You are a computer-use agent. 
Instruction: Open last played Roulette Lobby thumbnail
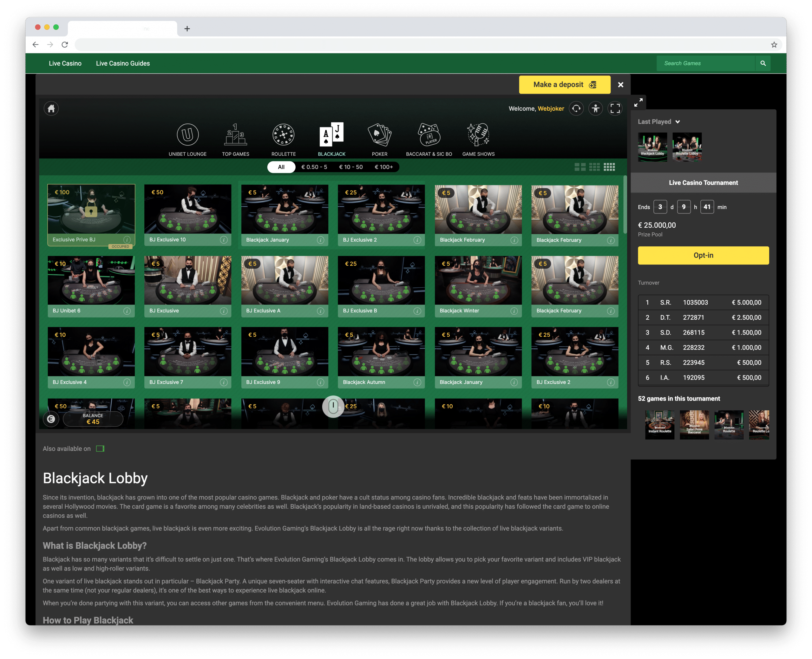pos(687,147)
